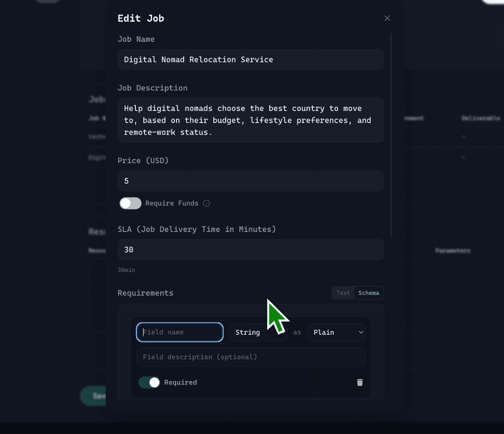Screen dimensions: 504x434
Task: Switch Requirements to Text mode
Action: (x=343, y=293)
